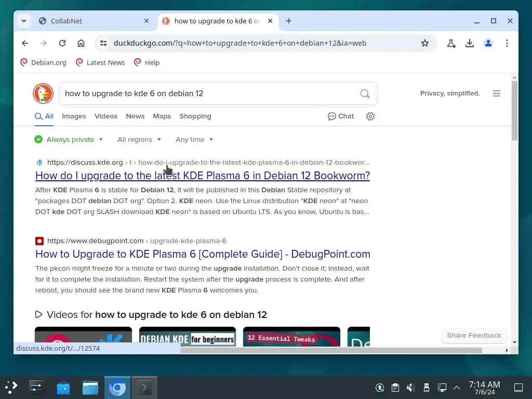Screen dimensions: 532x399
Task: Open System Settings from taskbar
Action: (x=36, y=387)
